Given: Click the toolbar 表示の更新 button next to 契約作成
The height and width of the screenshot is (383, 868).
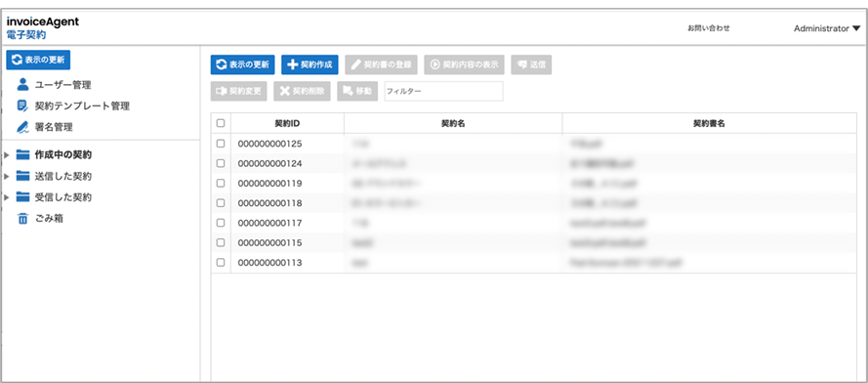Looking at the screenshot, I should 242,64.
